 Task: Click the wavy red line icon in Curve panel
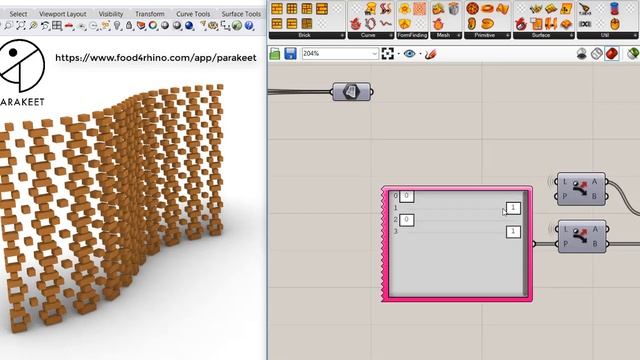coord(385,24)
